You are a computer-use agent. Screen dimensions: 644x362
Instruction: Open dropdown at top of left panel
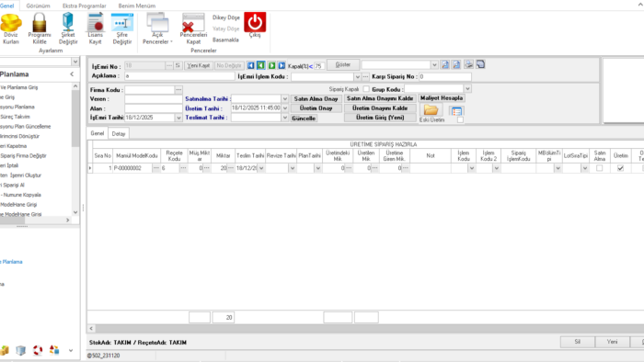tap(75, 62)
